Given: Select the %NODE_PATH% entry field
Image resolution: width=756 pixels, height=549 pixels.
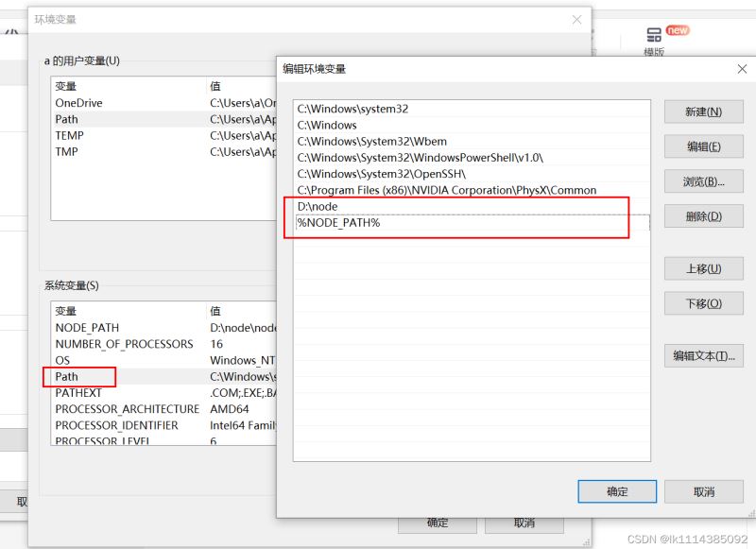Looking at the screenshot, I should tap(472, 223).
